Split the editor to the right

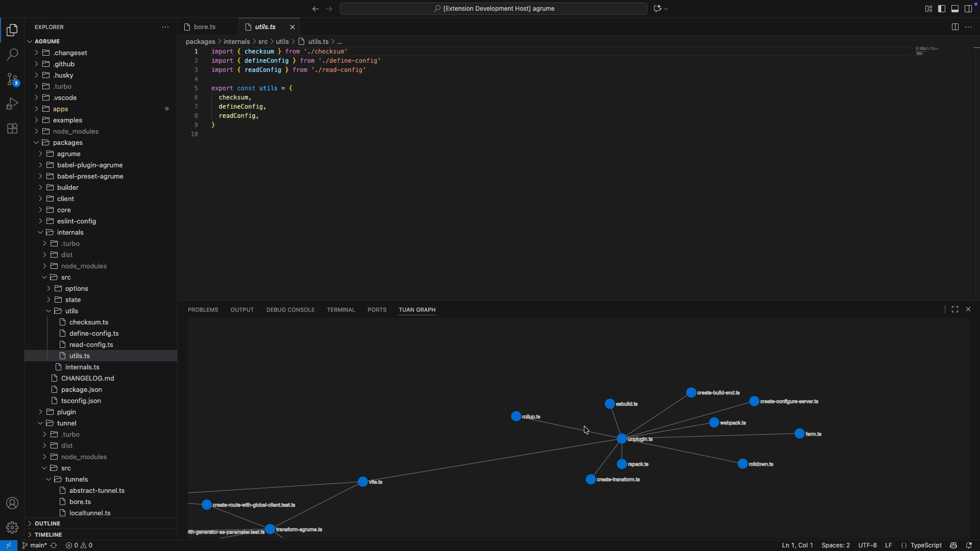click(x=955, y=27)
